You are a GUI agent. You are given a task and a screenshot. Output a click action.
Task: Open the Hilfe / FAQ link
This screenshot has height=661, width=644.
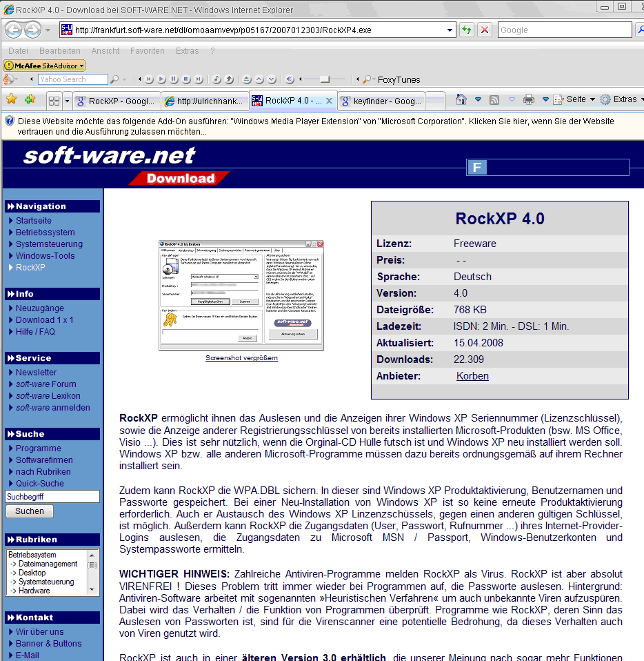35,332
